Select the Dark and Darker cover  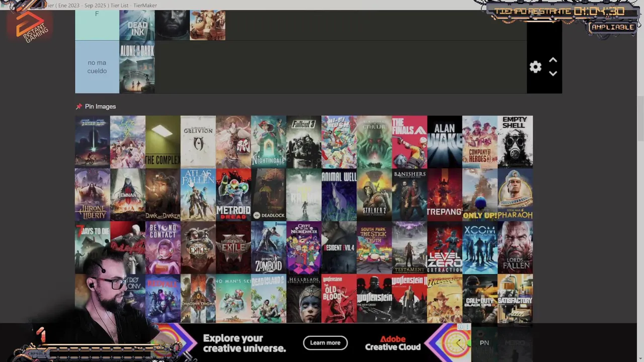[x=163, y=195]
